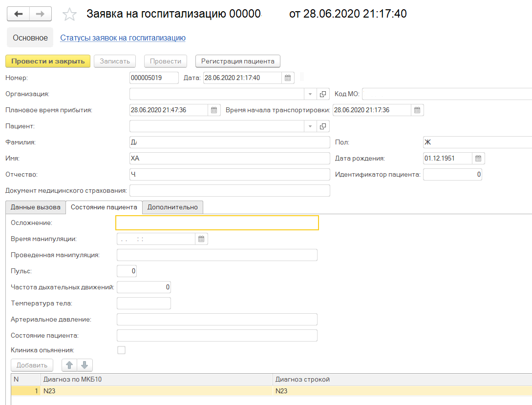This screenshot has height=405, width=532.
Task: Open calendar for Время начала транспортировки
Action: (x=417, y=110)
